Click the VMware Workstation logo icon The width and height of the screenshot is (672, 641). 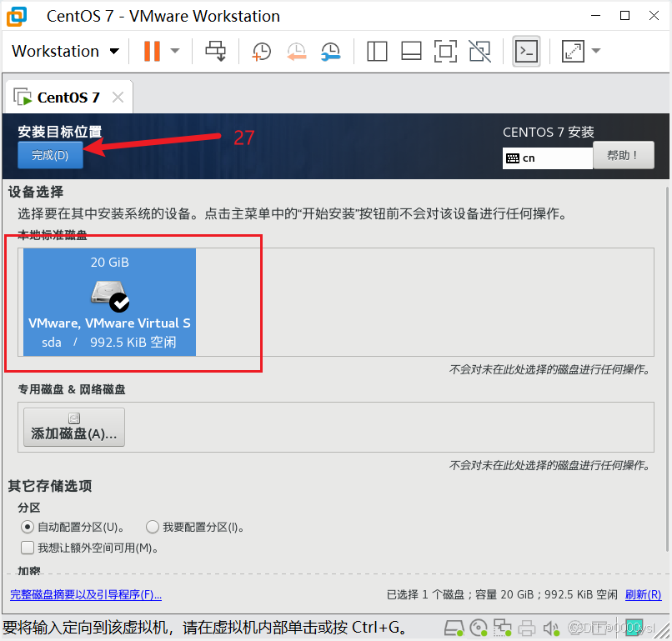[x=17, y=17]
